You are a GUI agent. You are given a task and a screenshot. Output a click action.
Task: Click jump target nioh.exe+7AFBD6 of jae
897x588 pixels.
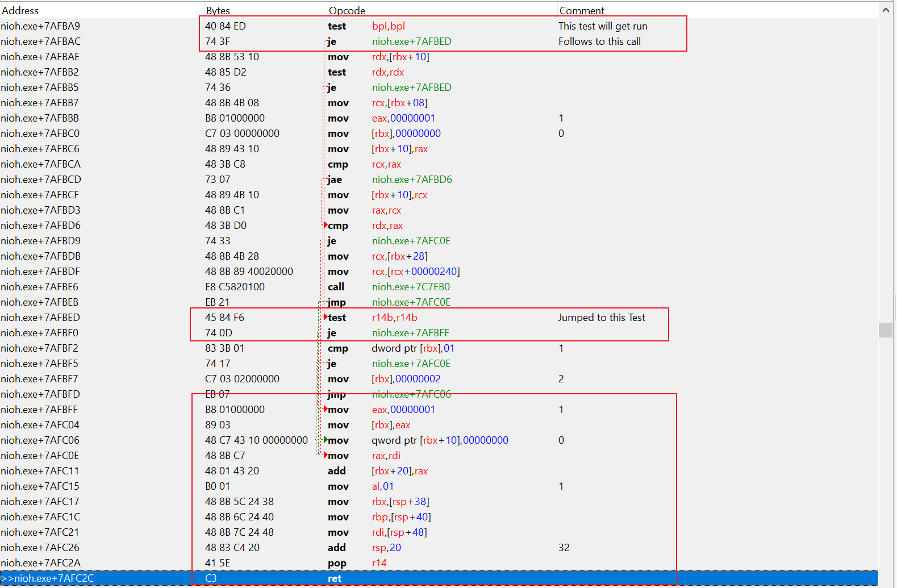point(412,180)
